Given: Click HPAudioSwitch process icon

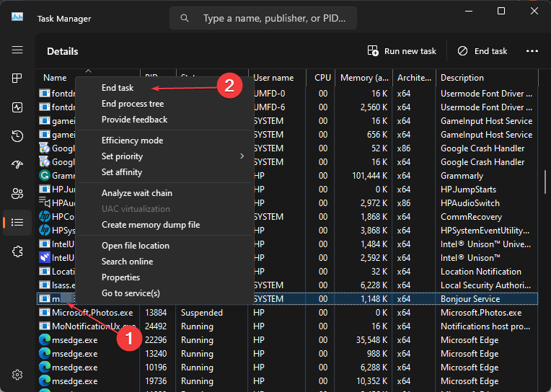Looking at the screenshot, I should tap(44, 202).
